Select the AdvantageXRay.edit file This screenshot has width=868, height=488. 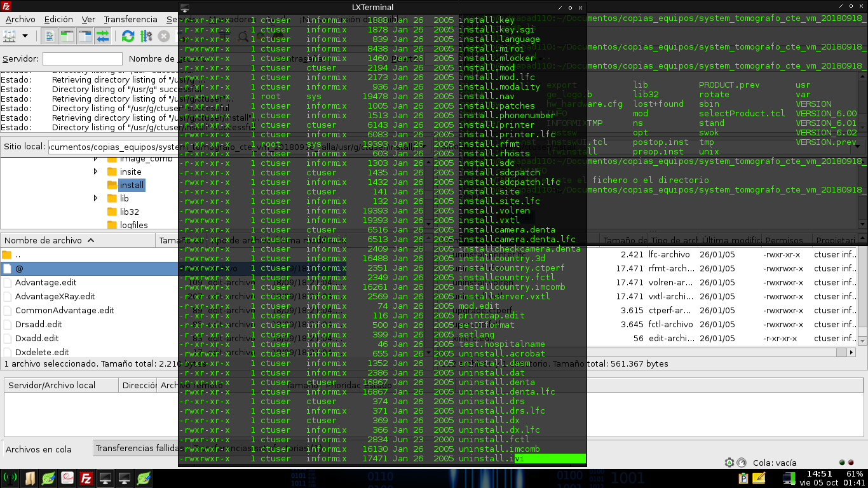click(55, 296)
